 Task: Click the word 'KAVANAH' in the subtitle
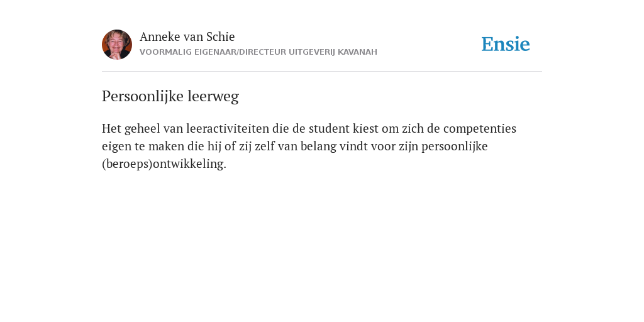[357, 52]
